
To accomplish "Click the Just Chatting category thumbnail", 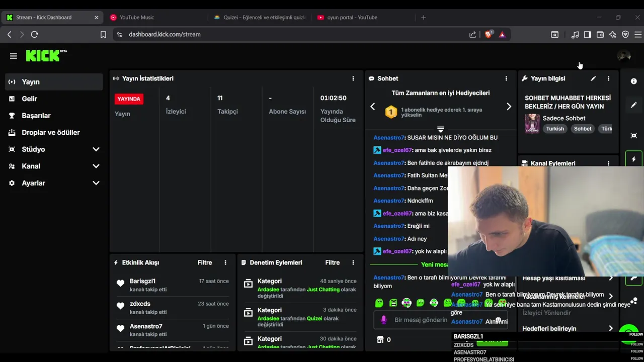I will point(532,123).
